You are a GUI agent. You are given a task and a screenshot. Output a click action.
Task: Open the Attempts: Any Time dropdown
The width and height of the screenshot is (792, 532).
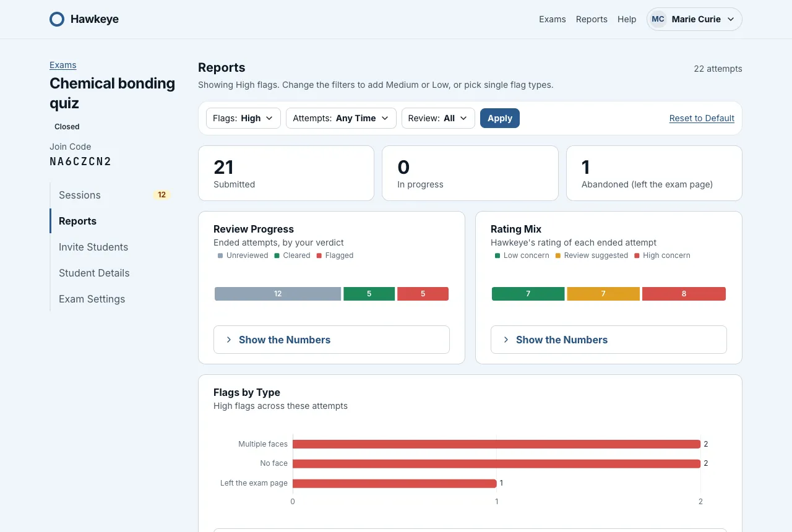tap(341, 118)
